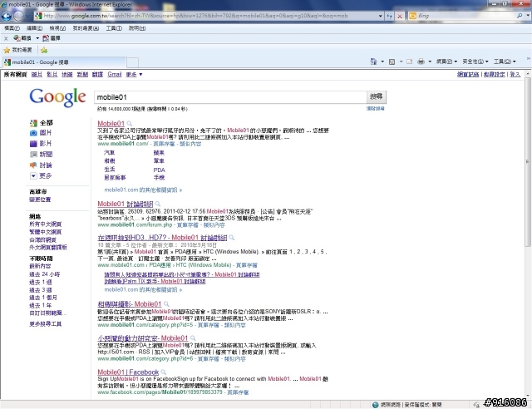Click the Stop loading red X icon

click(400, 16)
